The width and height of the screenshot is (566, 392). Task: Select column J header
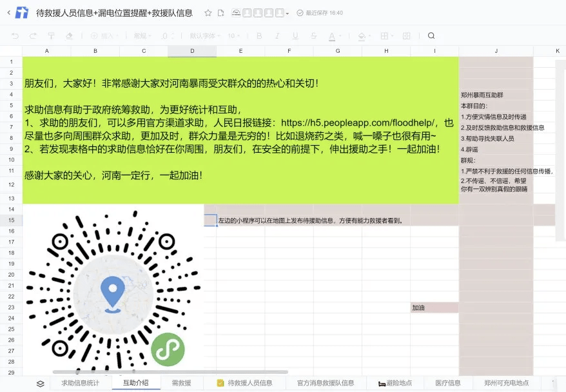point(496,51)
